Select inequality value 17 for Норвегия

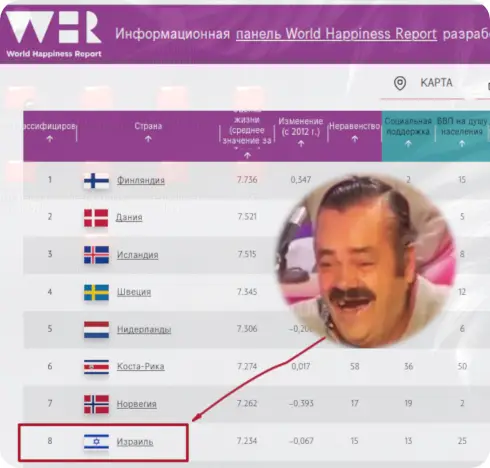click(x=355, y=403)
